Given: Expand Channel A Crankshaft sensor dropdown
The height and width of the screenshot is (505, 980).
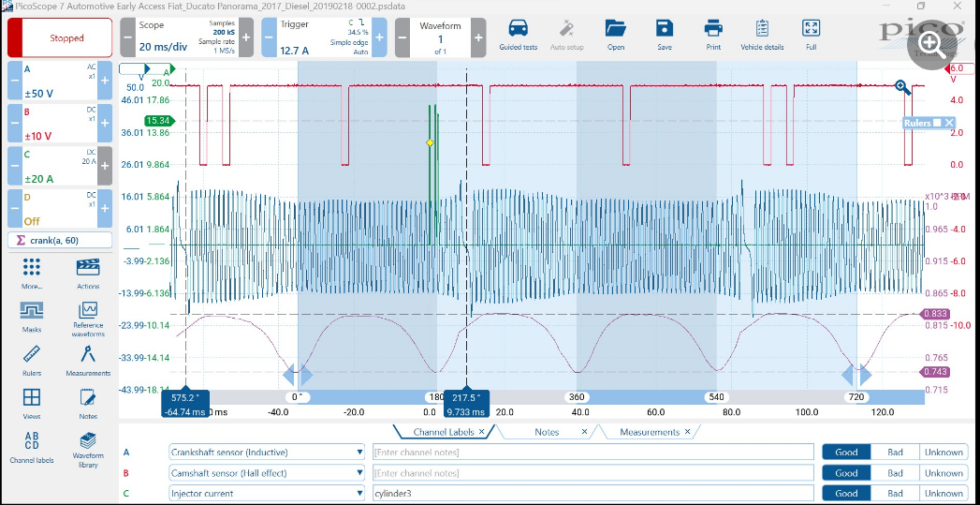Looking at the screenshot, I should coord(359,452).
